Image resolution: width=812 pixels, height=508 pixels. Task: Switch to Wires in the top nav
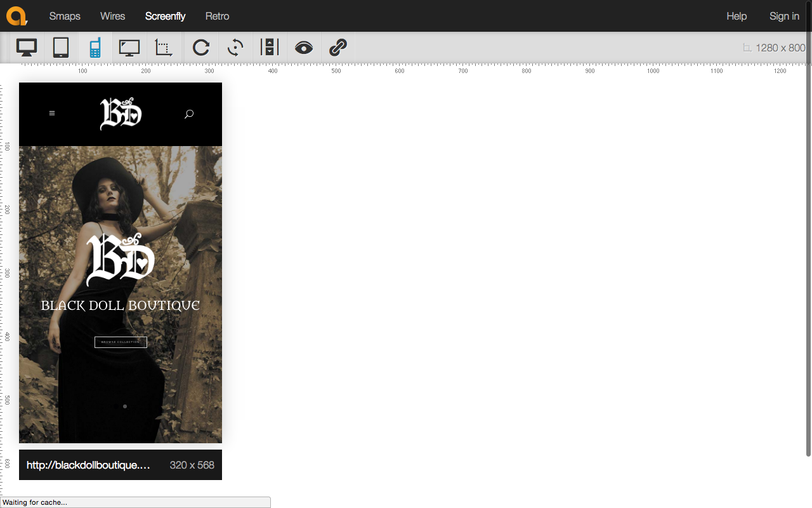pos(113,16)
